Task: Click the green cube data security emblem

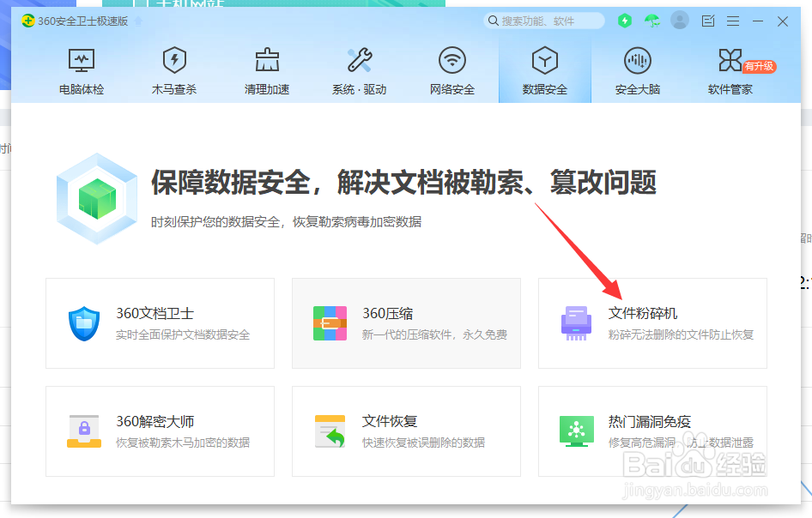Action: pos(95,197)
